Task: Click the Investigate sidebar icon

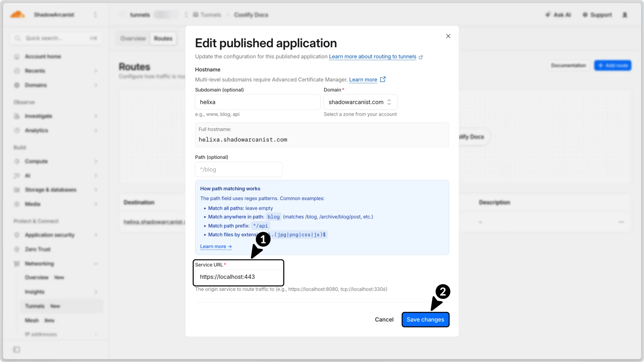Action: [17, 116]
